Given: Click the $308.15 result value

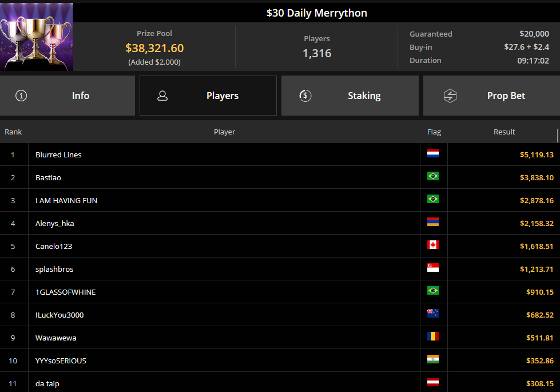Looking at the screenshot, I should tap(540, 383).
